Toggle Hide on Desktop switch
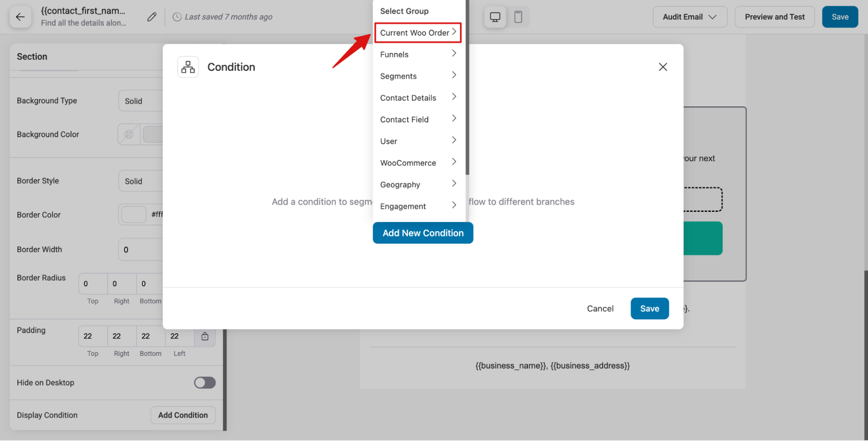This screenshot has height=441, width=868. coord(205,382)
